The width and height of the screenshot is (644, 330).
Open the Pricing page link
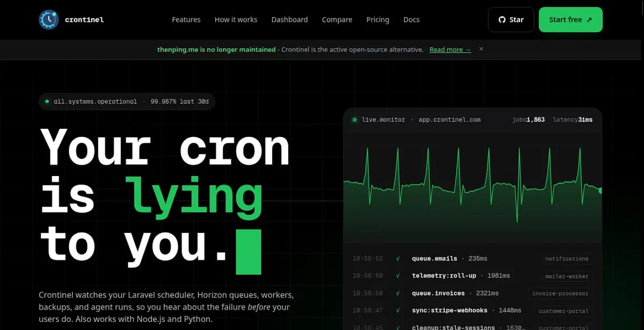378,20
